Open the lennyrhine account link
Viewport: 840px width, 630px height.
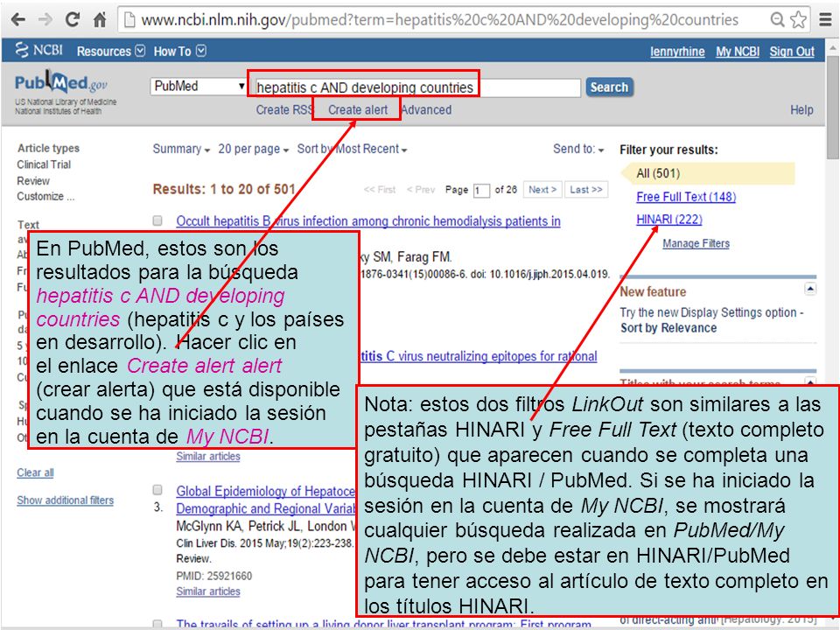(x=677, y=52)
